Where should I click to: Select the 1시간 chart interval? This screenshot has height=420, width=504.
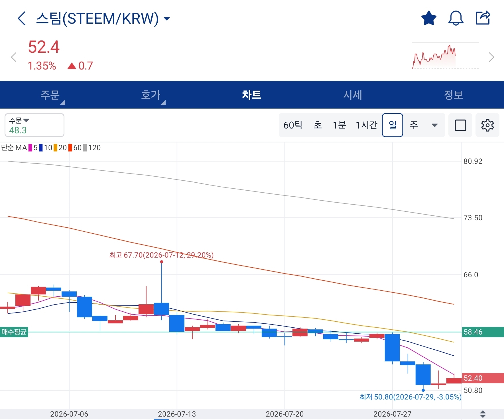point(367,125)
